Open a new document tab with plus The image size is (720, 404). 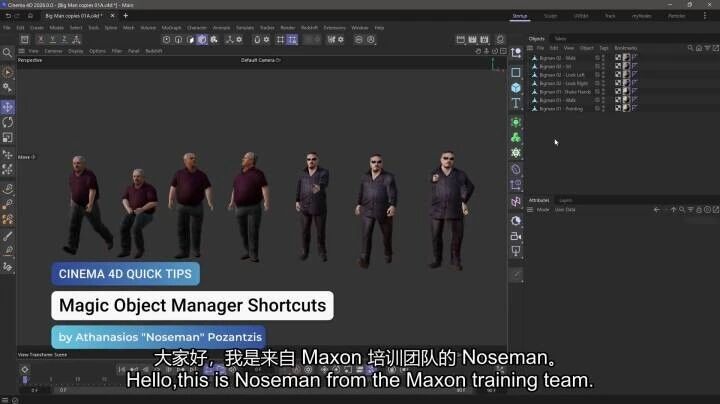coord(125,16)
